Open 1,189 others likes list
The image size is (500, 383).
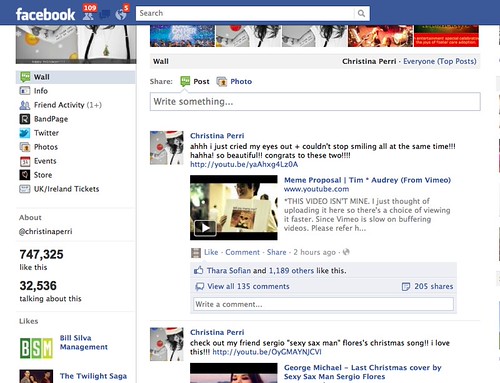[291, 271]
